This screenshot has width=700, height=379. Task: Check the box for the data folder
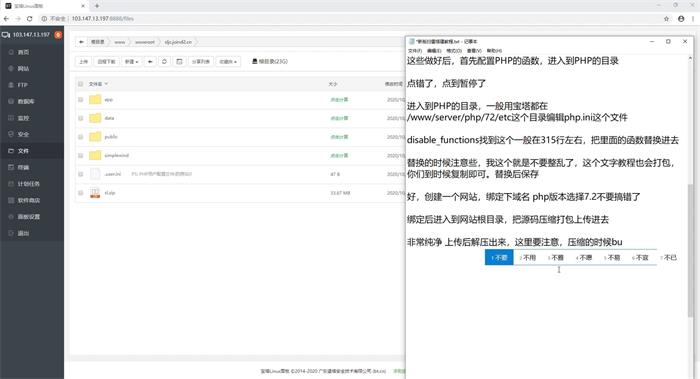tap(81, 118)
